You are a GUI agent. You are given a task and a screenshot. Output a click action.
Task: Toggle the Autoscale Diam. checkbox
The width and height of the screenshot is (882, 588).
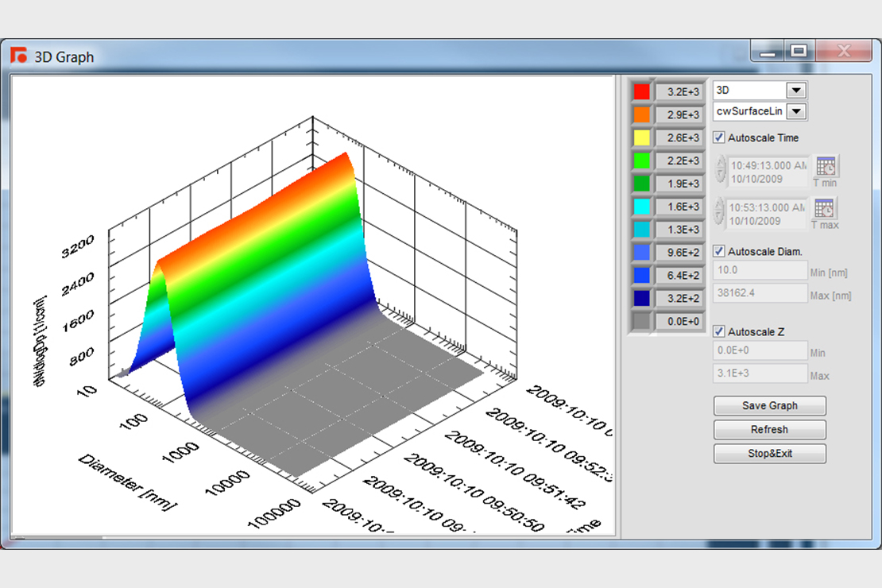(719, 251)
